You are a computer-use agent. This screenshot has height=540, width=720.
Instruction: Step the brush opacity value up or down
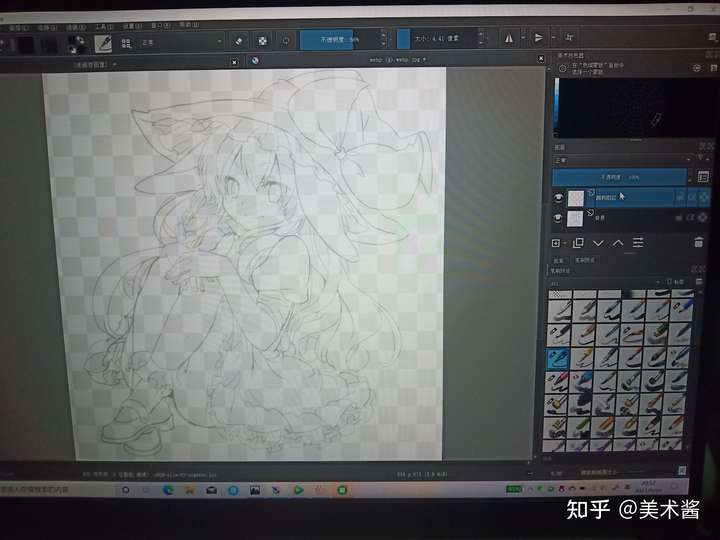384,39
